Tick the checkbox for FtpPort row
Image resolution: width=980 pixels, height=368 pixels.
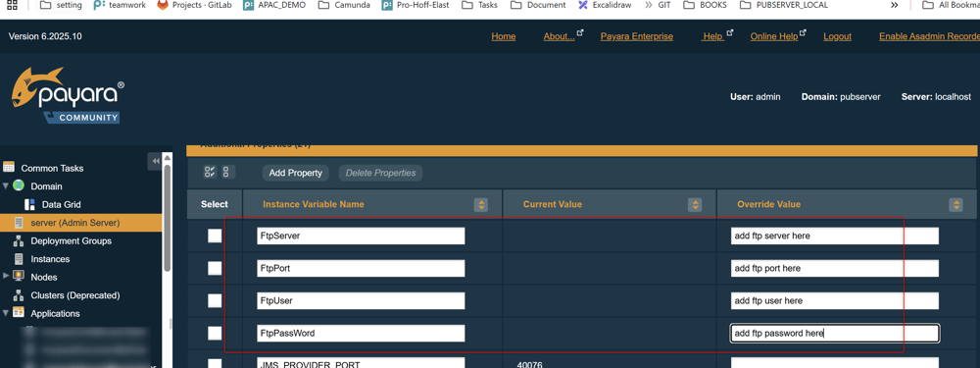pyautogui.click(x=215, y=268)
